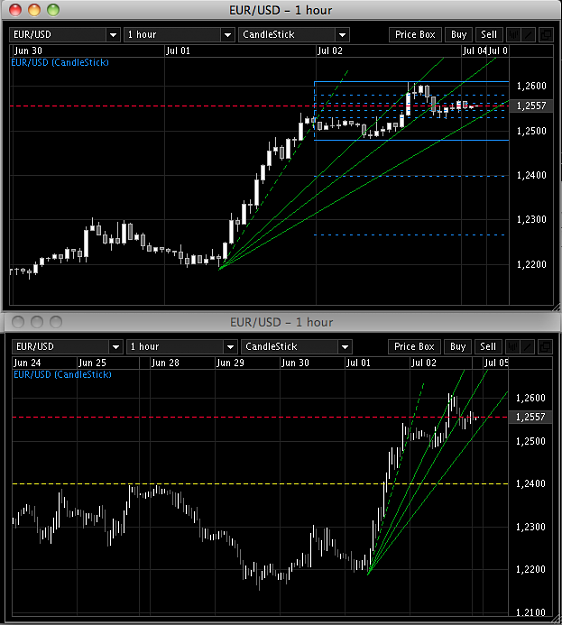Click the Jul 02 date label in top chart
The height and width of the screenshot is (625, 562).
coord(330,51)
